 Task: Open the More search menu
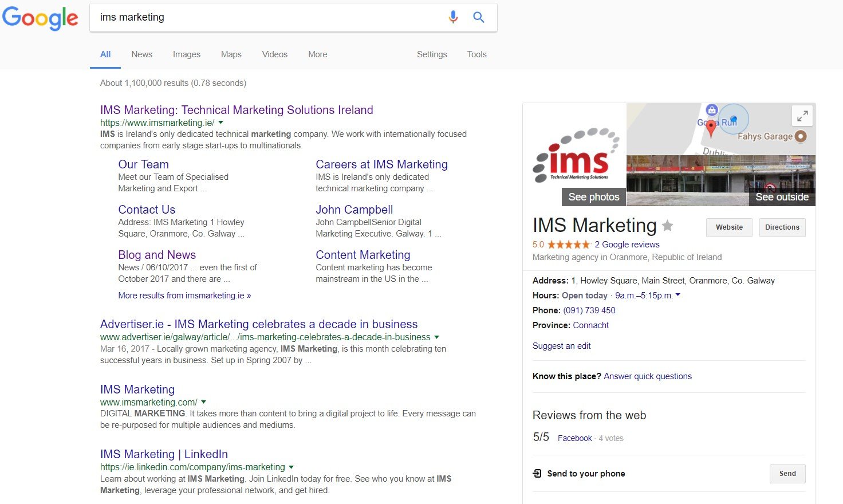(x=317, y=54)
